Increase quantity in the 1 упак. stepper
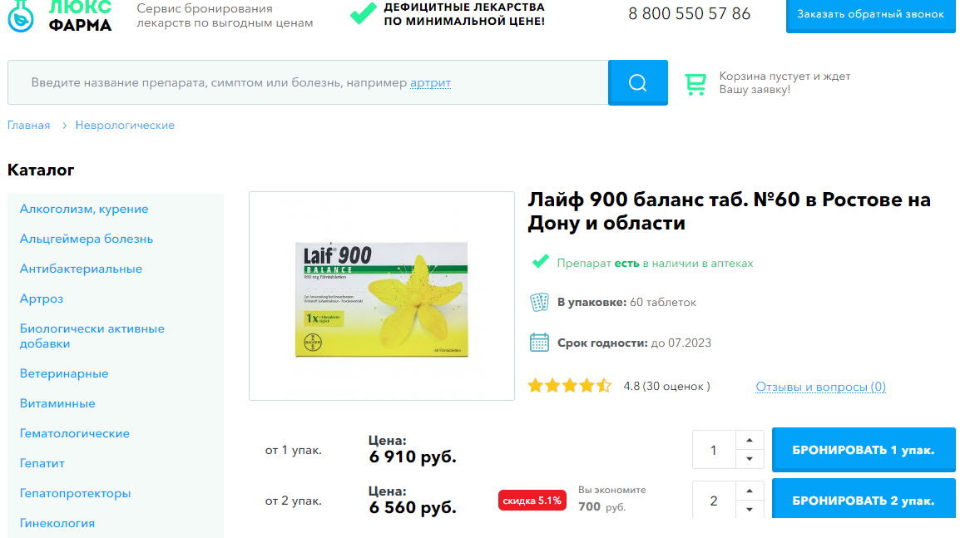Image resolution: width=980 pixels, height=538 pixels. click(x=750, y=441)
